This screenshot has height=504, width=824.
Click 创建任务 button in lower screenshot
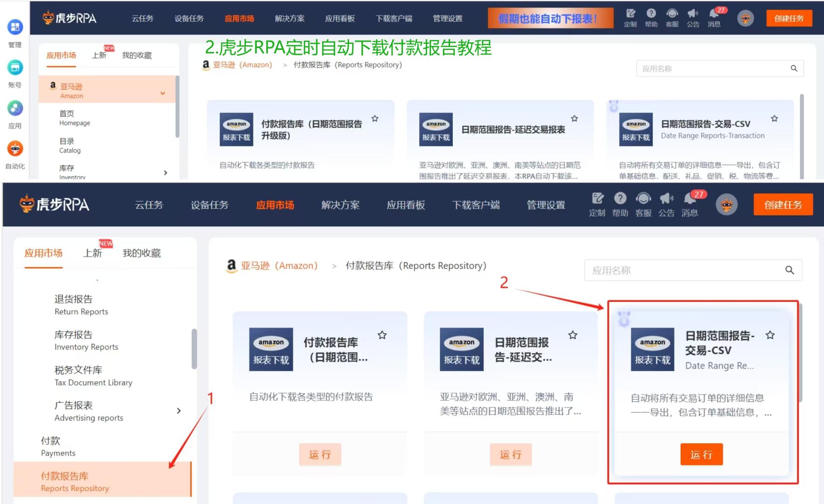click(783, 204)
